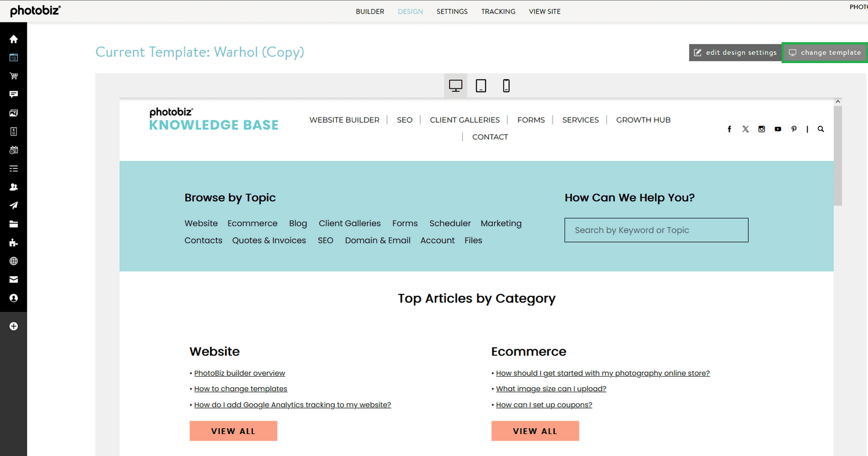Switch preview to mobile phone view
Image resolution: width=868 pixels, height=456 pixels.
[506, 86]
